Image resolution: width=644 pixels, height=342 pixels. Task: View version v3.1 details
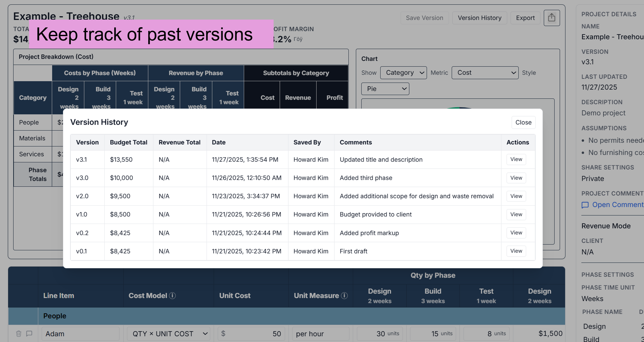pyautogui.click(x=516, y=159)
